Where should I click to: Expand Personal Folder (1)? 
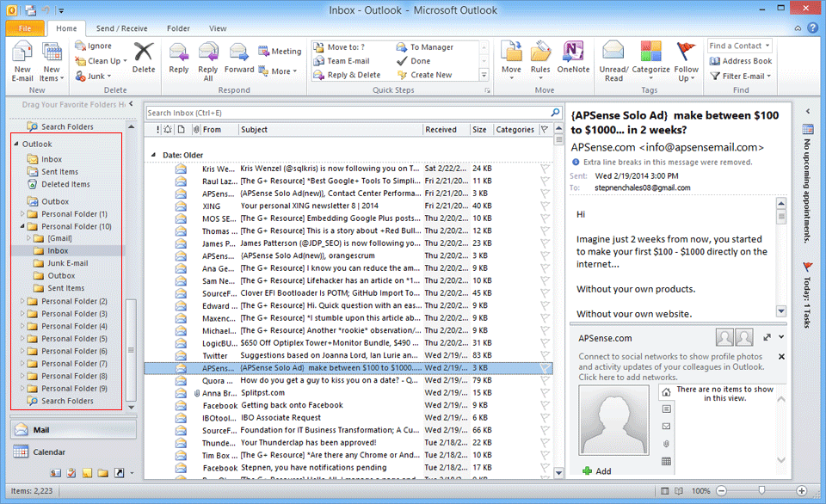coord(22,214)
